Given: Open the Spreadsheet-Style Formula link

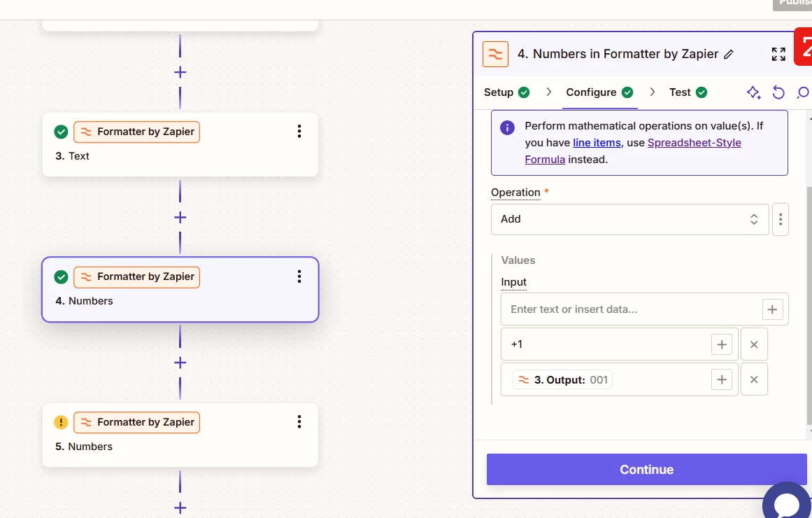Looking at the screenshot, I should tap(694, 143).
